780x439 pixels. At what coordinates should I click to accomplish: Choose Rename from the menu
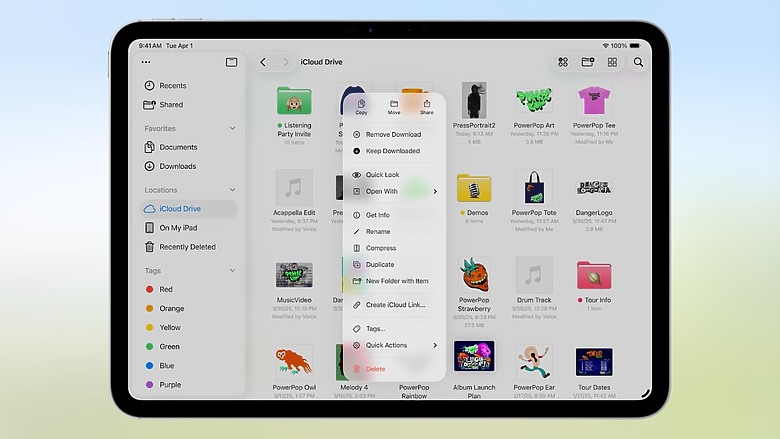(x=394, y=232)
